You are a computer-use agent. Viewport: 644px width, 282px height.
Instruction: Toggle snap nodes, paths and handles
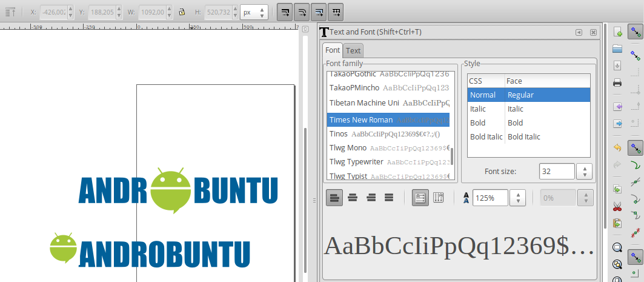click(x=636, y=147)
